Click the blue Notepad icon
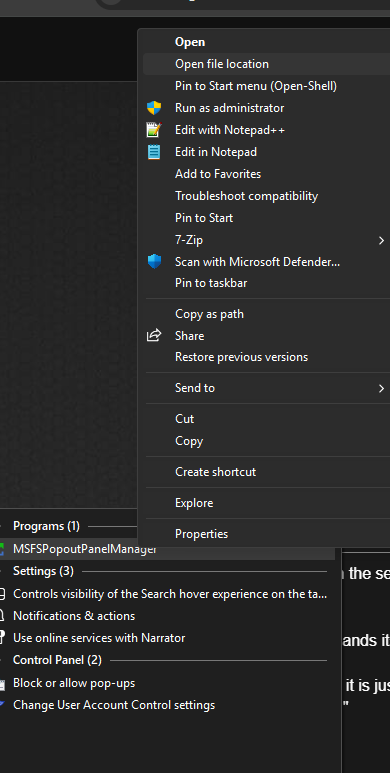 (154, 152)
